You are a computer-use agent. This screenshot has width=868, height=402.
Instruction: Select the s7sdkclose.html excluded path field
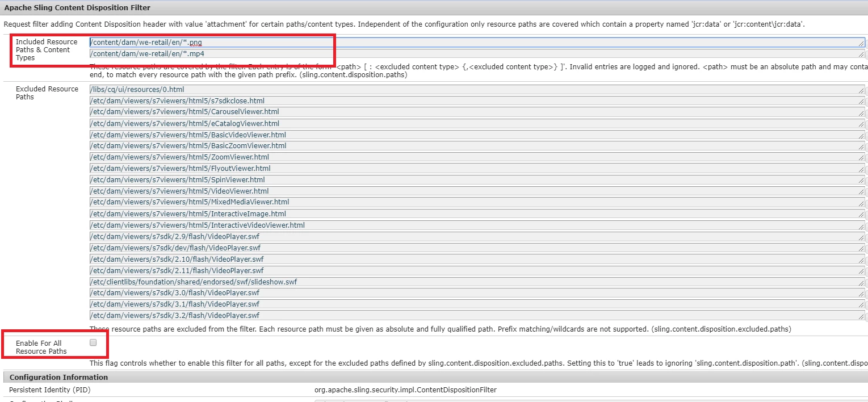[x=477, y=101]
